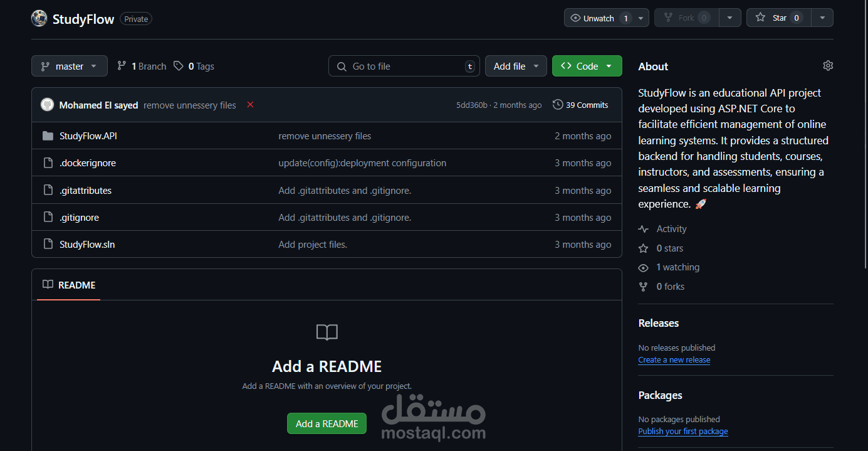Open the Fork options dropdown arrow
Viewport: 868px width, 451px height.
point(729,18)
